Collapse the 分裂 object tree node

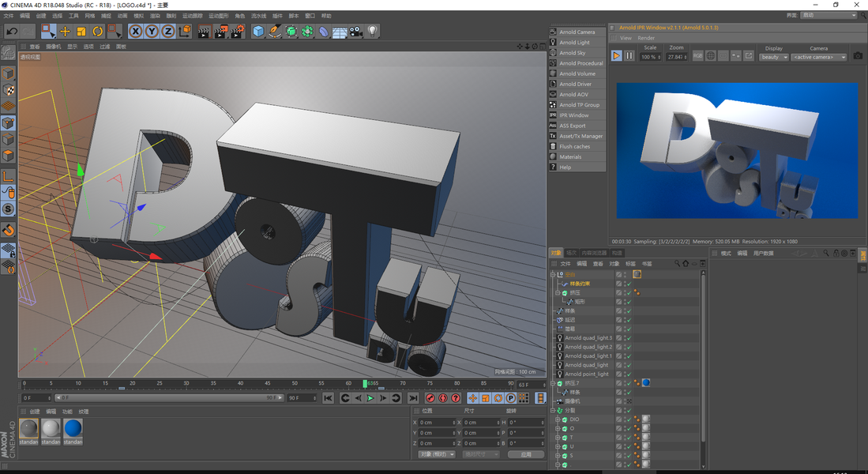click(552, 410)
